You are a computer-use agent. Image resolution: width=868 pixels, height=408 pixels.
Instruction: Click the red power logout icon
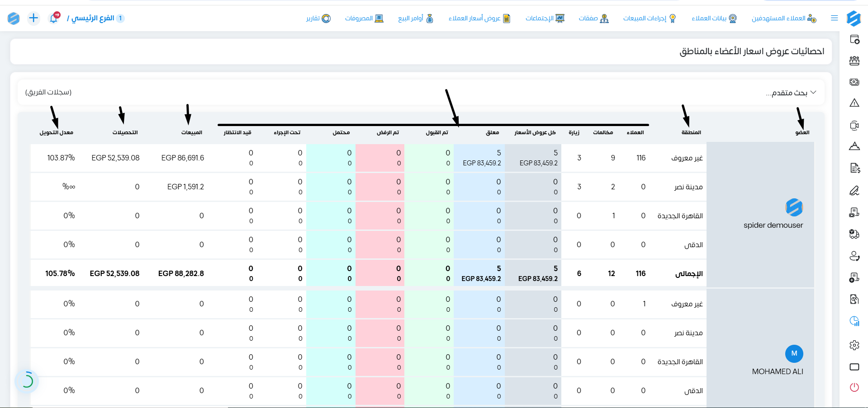click(x=854, y=387)
